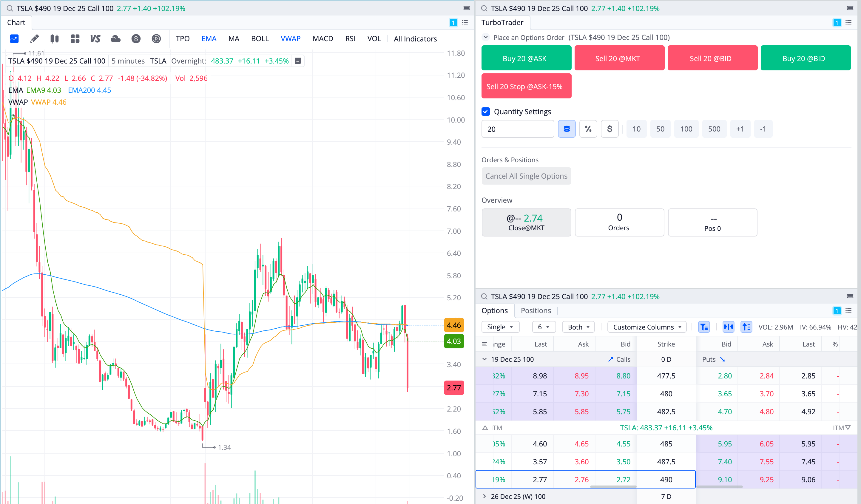Uncheck the Quantity Settings checkbox

coord(485,112)
